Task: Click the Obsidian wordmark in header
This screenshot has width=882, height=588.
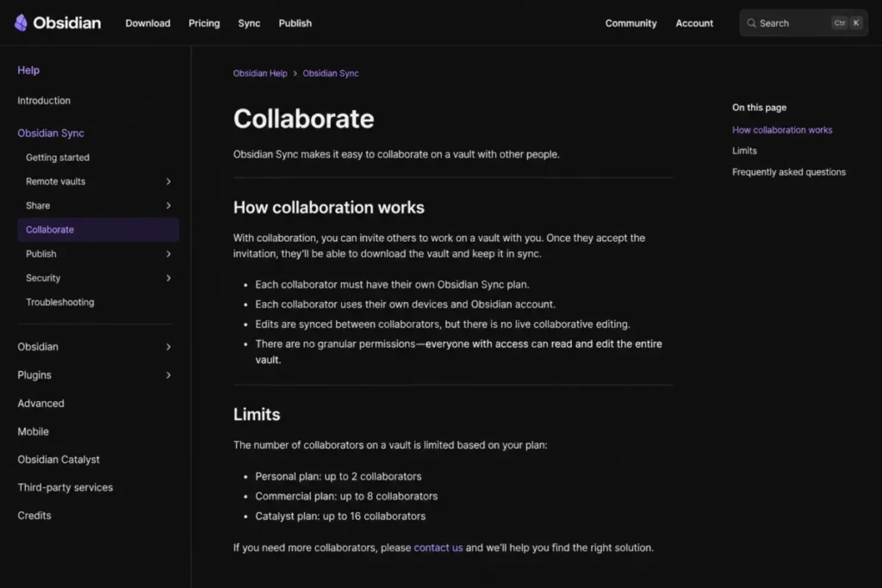Action: pos(67,23)
